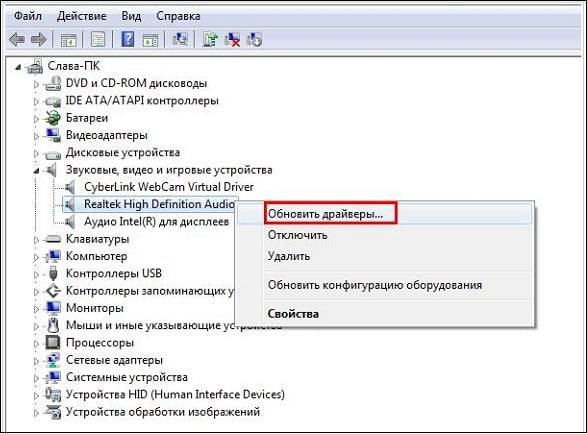The height and width of the screenshot is (434, 587).
Task: Collapse Звуковые, видео и игровые устройства
Action: coord(36,171)
